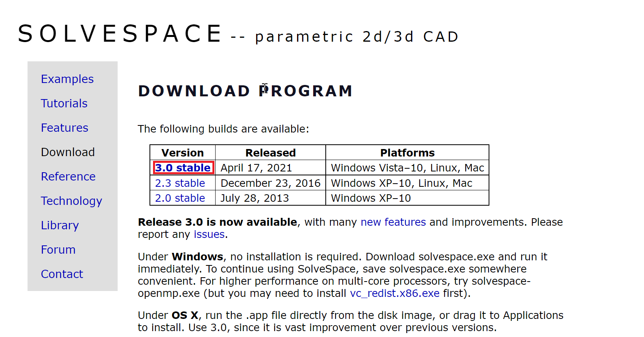This screenshot has height=337, width=644.
Task: Download the 3.0 stable version
Action: pos(183,168)
